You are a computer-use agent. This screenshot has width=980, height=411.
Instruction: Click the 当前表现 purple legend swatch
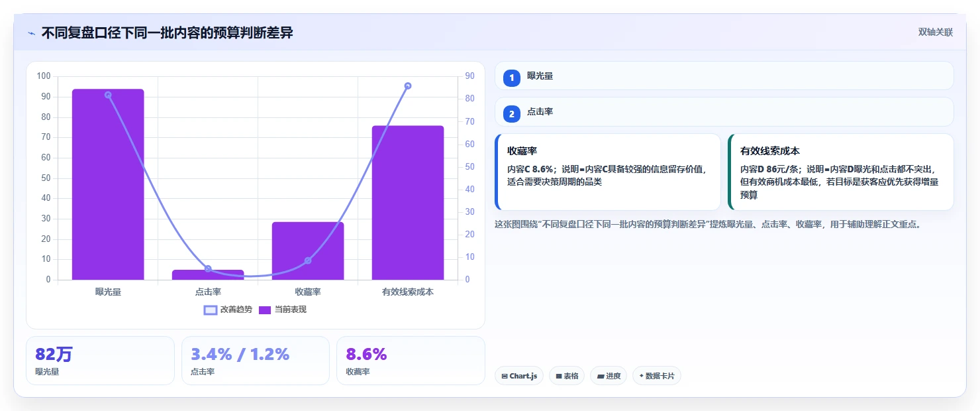(265, 310)
